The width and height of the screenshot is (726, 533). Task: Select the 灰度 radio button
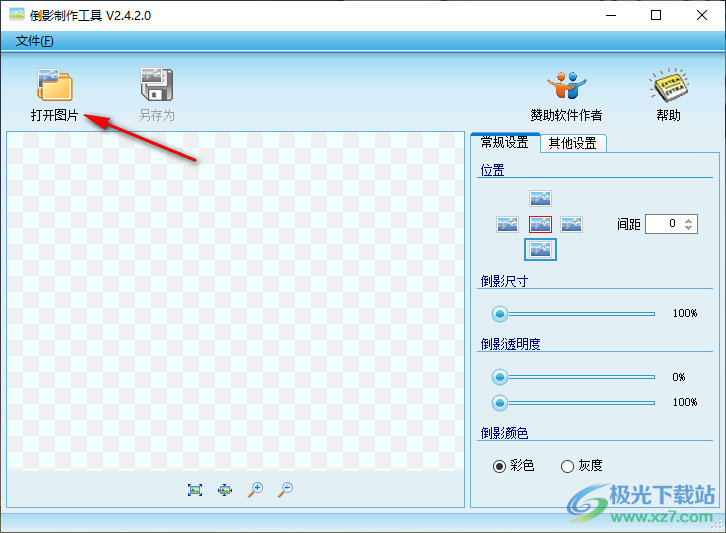[567, 466]
